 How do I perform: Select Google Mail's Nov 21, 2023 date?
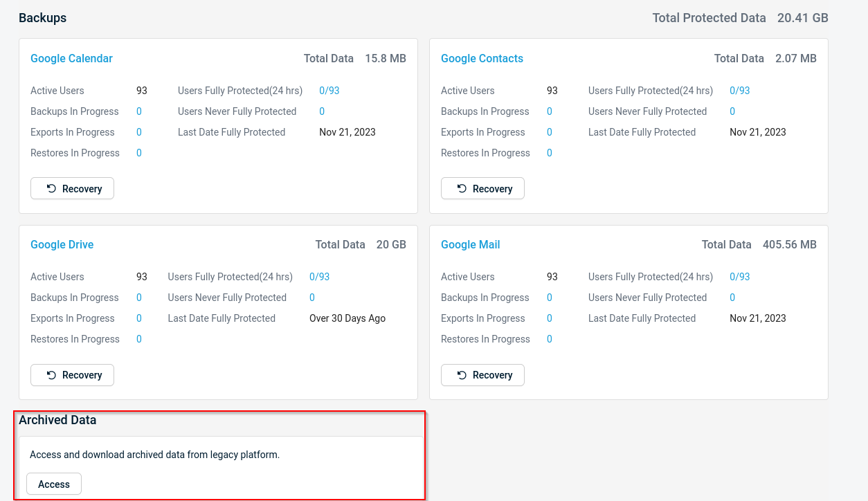(x=758, y=318)
